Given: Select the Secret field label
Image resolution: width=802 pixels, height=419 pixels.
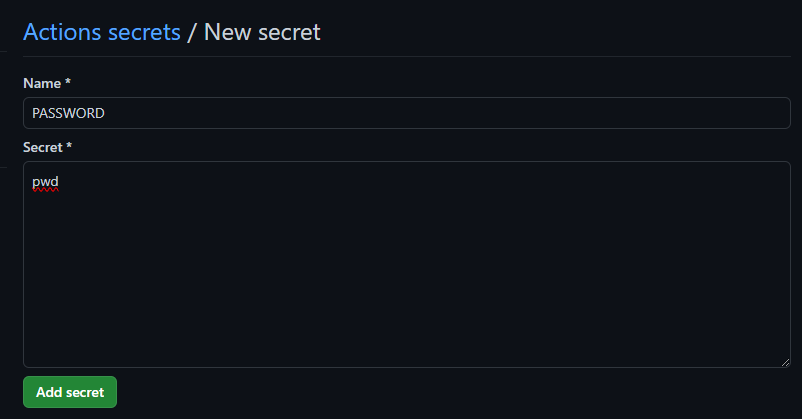Looking at the screenshot, I should (x=43, y=147).
